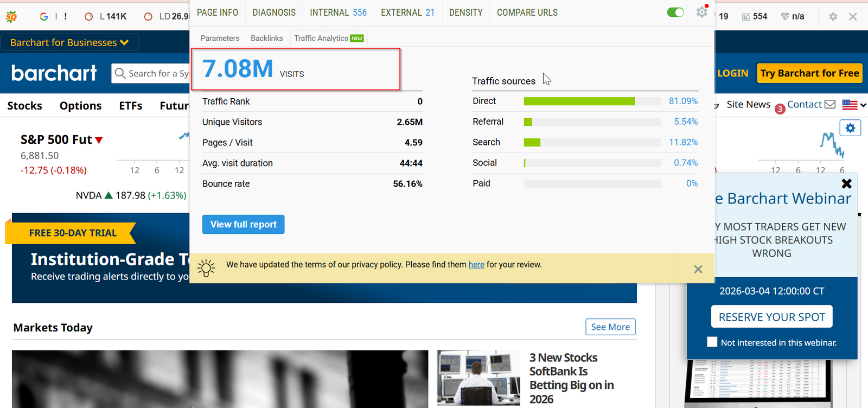The height and width of the screenshot is (408, 868).
Task: Click the NVDA green up triangle
Action: (x=108, y=195)
